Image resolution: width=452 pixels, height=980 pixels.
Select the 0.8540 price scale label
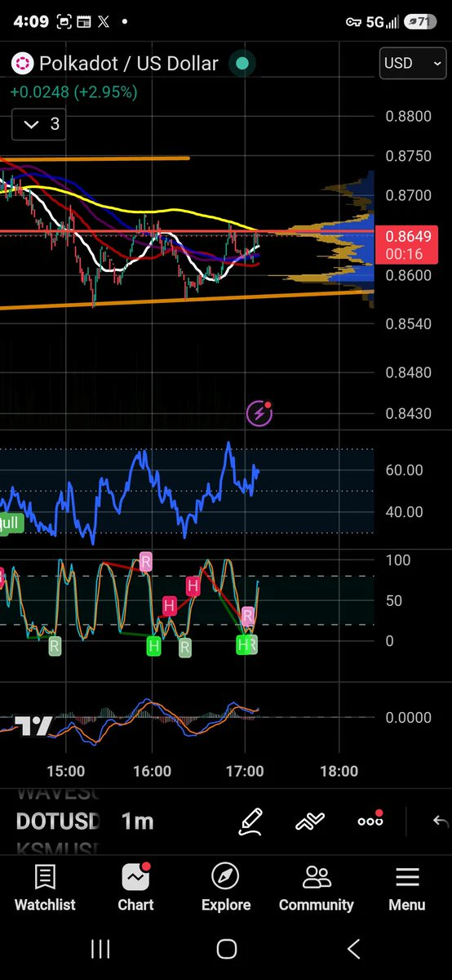(408, 324)
